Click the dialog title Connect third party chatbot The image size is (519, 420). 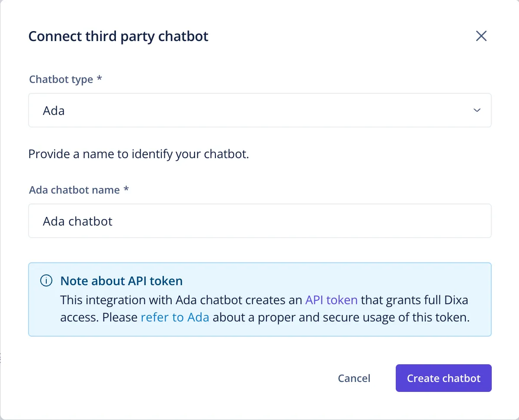point(119,36)
